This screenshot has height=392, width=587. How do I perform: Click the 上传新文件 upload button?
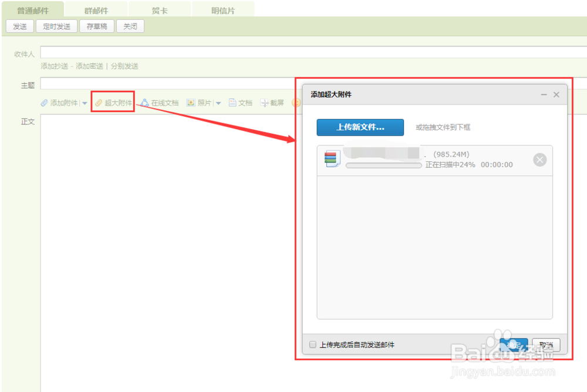point(360,127)
